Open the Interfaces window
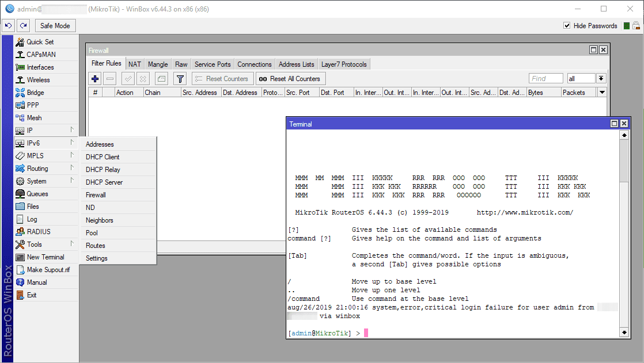This screenshot has width=644, height=363. (x=46, y=67)
